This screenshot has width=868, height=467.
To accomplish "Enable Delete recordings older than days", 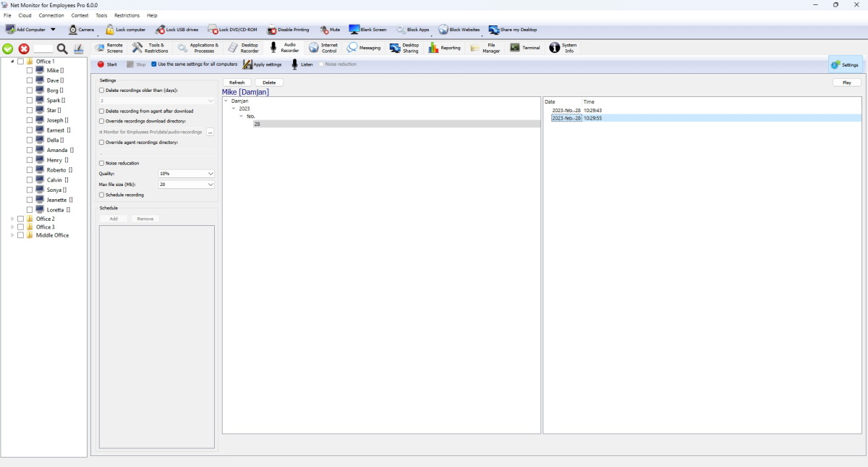I will pyautogui.click(x=102, y=91).
